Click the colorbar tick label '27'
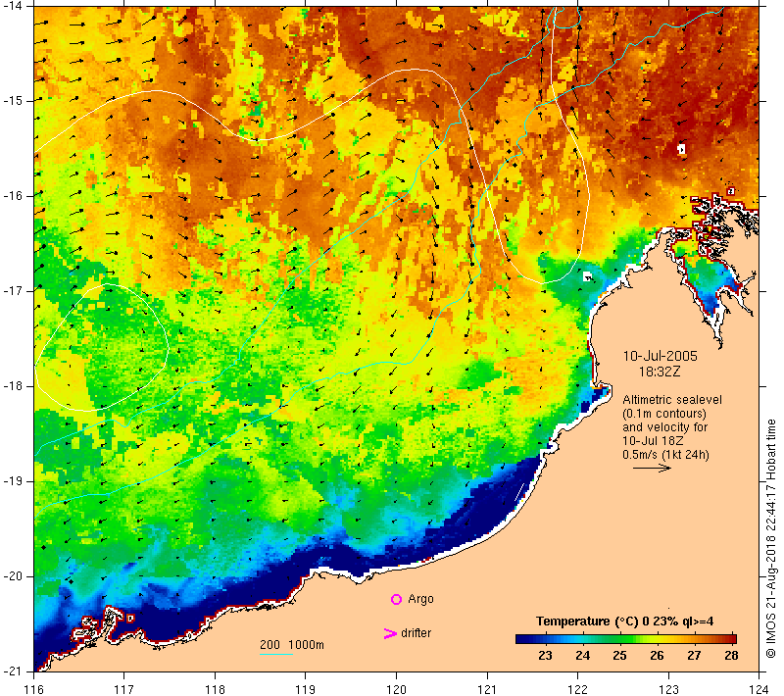Image resolution: width=784 pixels, height=696 pixels. (694, 656)
